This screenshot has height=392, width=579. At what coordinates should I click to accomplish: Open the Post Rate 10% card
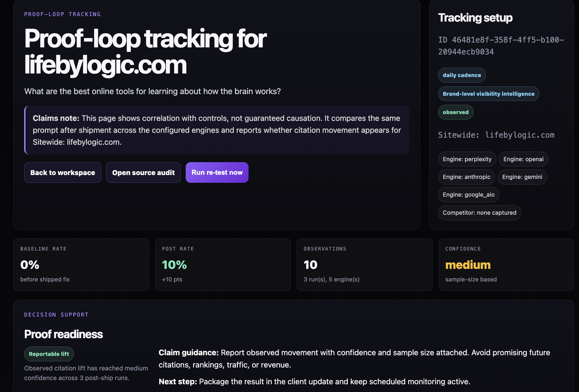point(223,265)
